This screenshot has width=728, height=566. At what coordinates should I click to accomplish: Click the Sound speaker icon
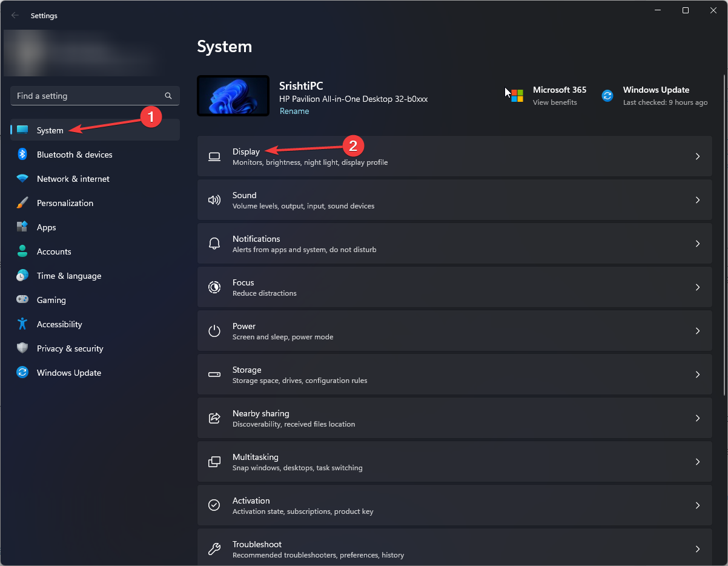[214, 200]
